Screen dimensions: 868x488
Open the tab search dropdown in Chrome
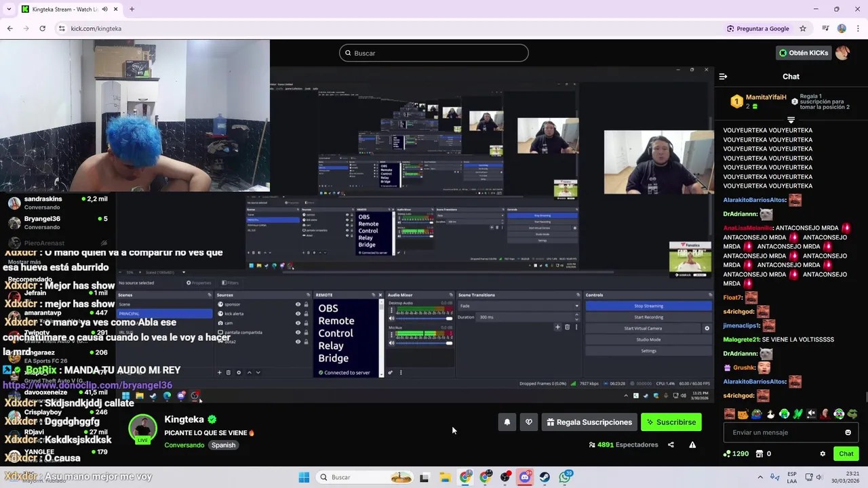point(9,9)
